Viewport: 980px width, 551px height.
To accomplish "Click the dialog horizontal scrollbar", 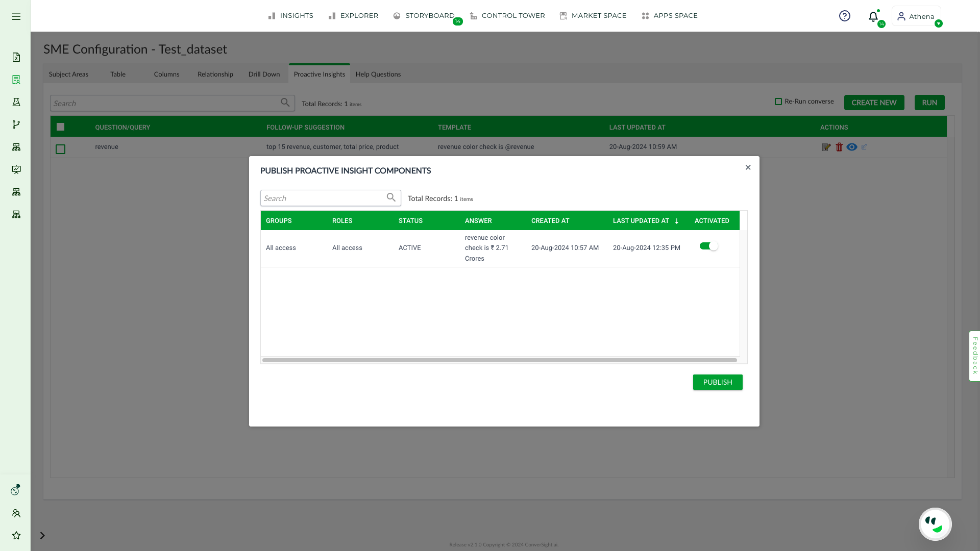I will pyautogui.click(x=500, y=360).
